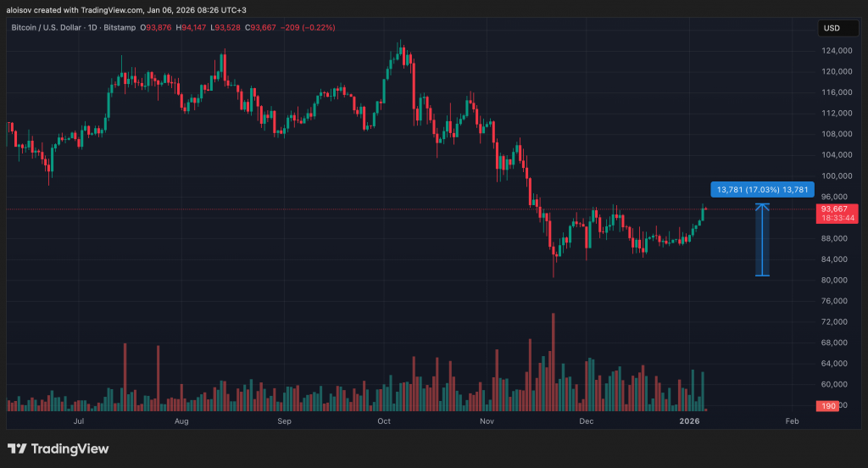Click the Oct label on time axis
868x468 pixels.
point(384,421)
